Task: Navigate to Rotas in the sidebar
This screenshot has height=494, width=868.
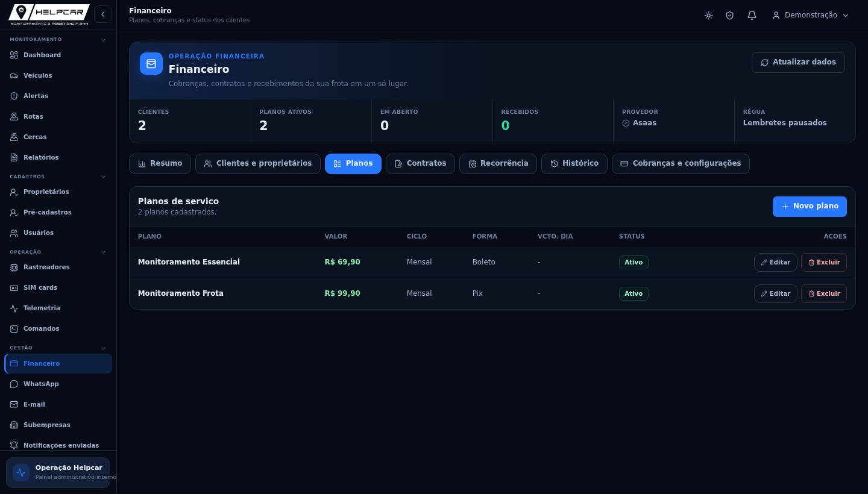Action: (58, 116)
